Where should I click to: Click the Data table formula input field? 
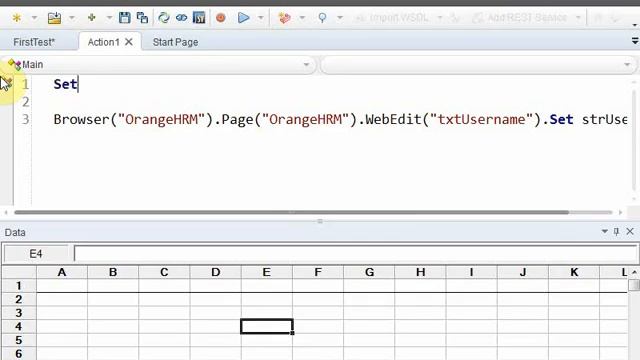(356, 253)
